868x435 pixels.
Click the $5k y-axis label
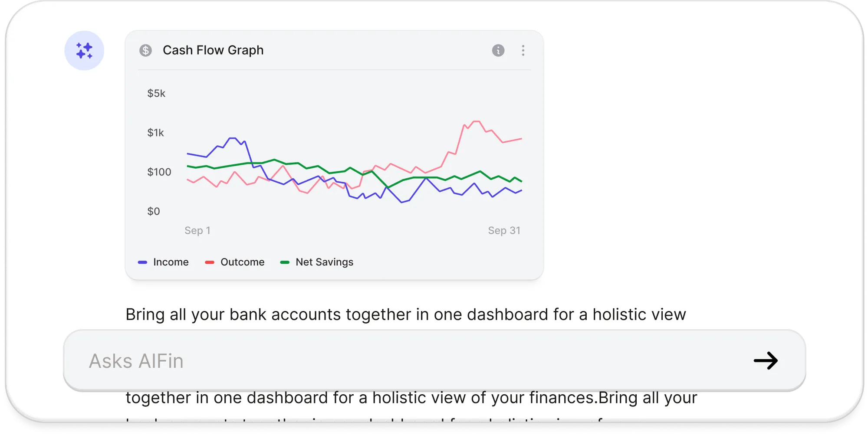tap(156, 93)
